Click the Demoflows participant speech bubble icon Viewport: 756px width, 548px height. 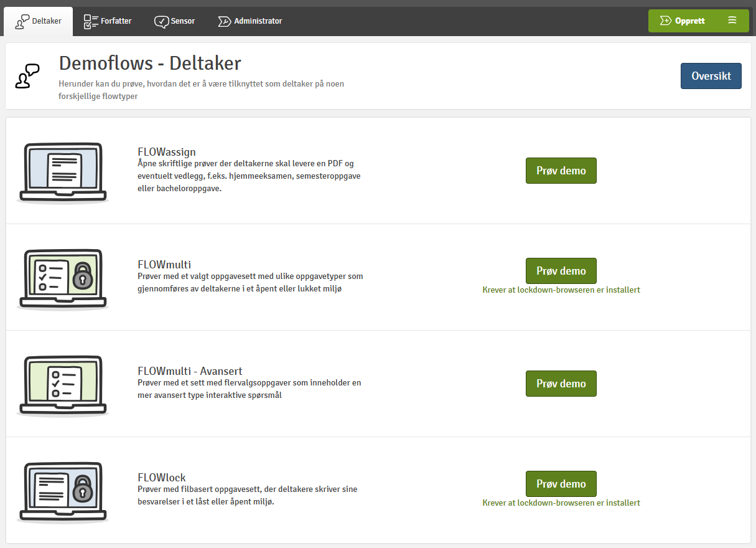click(27, 76)
